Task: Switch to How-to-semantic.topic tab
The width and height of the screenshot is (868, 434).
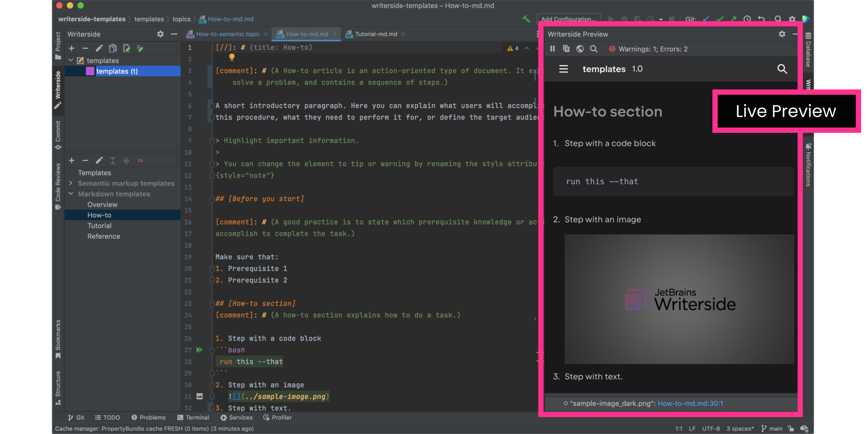Action: point(227,34)
